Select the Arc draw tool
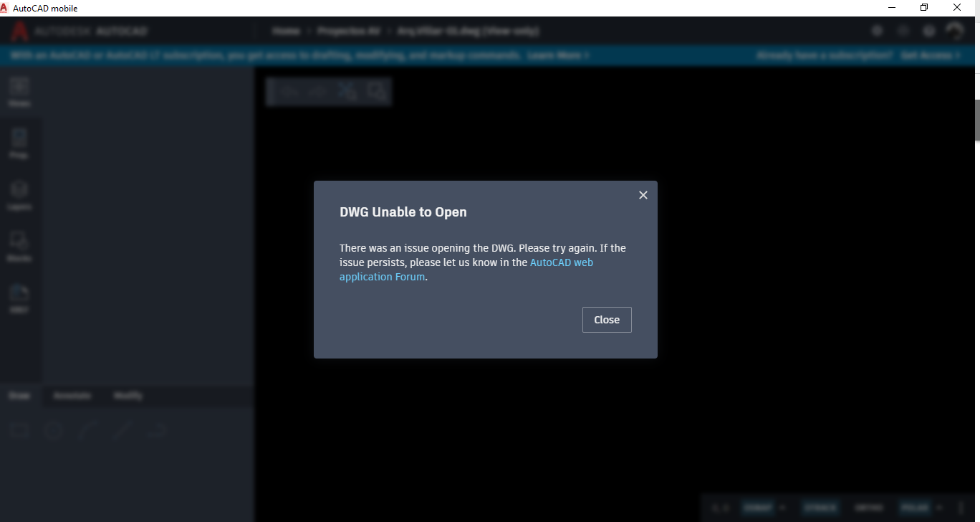The image size is (980, 522). pos(88,430)
